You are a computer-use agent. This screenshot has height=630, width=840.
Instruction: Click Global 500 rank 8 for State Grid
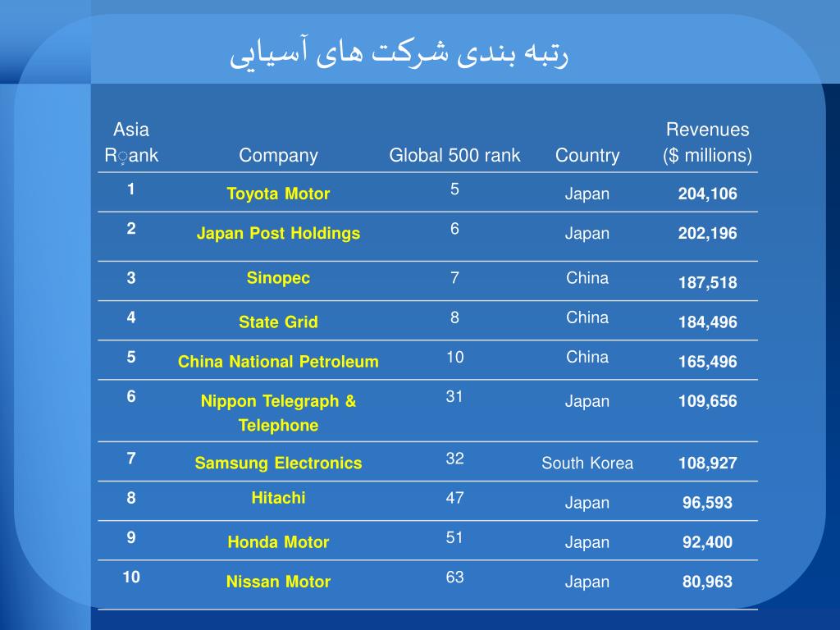454,317
